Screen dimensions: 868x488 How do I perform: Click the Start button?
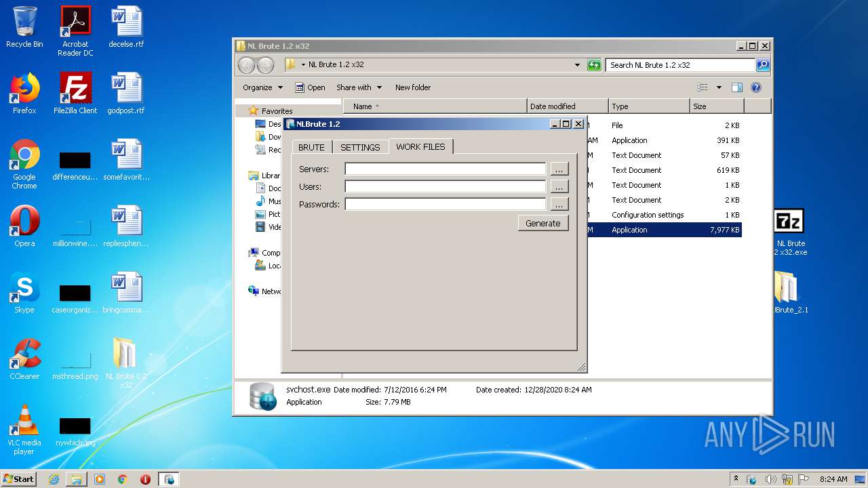(x=18, y=479)
